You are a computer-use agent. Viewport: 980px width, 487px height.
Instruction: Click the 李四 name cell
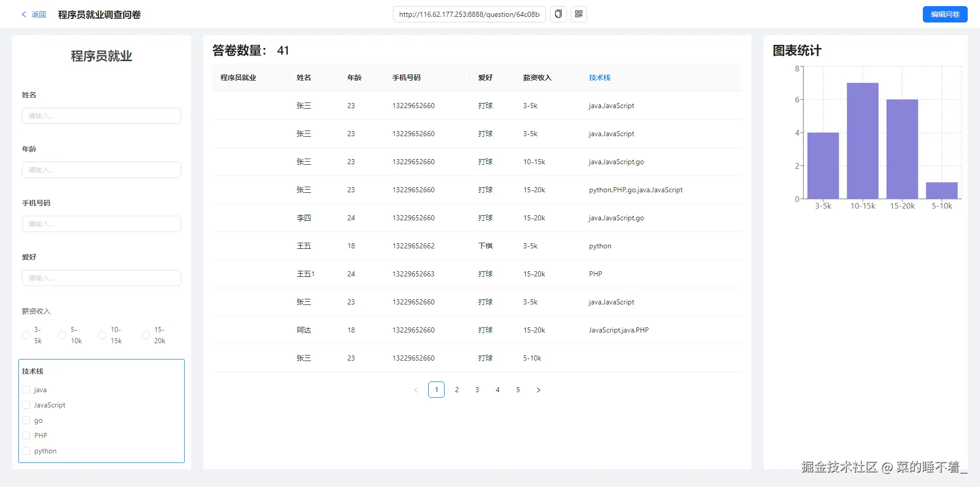point(304,218)
